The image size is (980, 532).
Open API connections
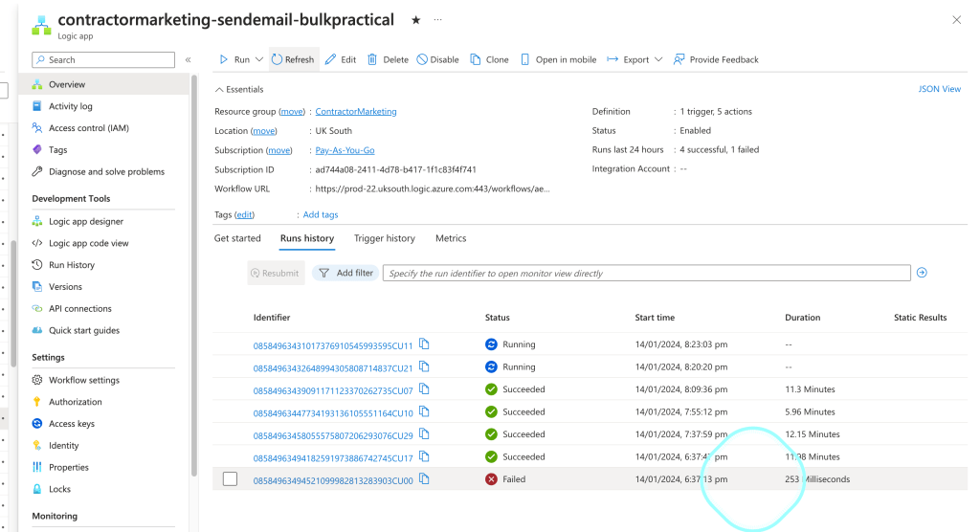click(80, 309)
